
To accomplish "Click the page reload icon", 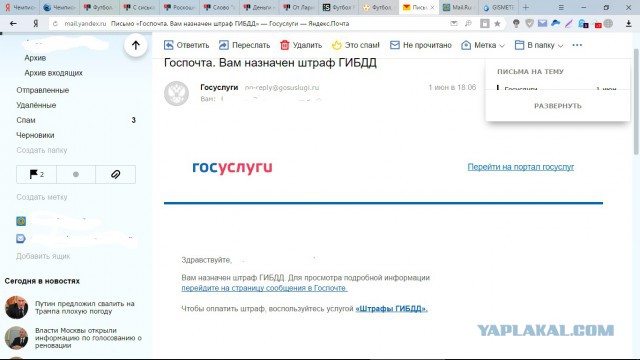I will [x=55, y=24].
